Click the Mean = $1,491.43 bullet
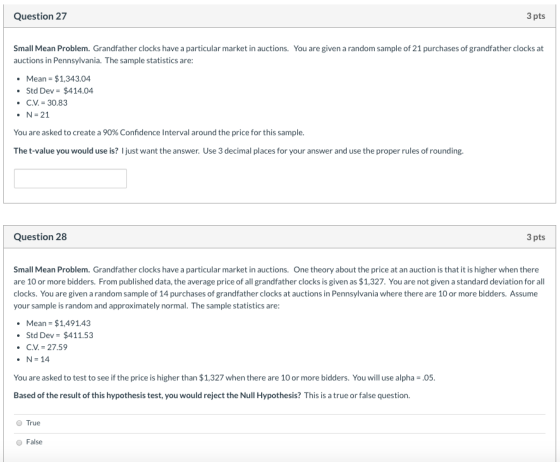The image size is (560, 462). [x=59, y=323]
